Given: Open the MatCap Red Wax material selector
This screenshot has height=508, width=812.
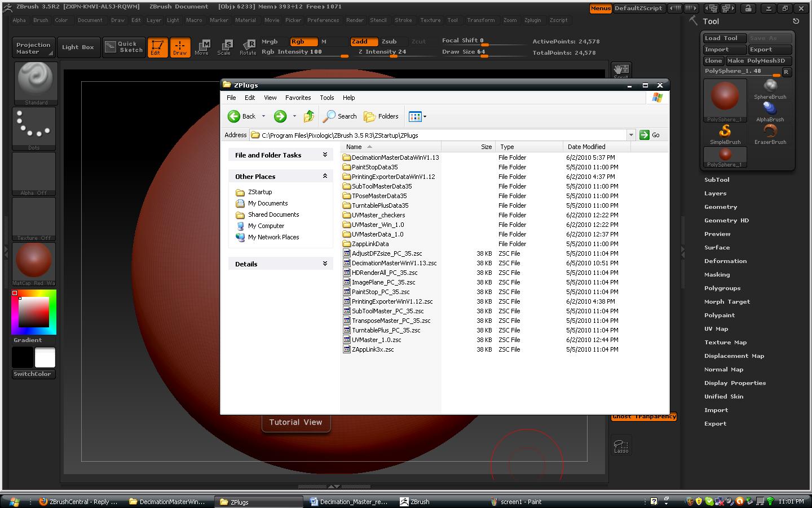Looking at the screenshot, I should pos(34,264).
